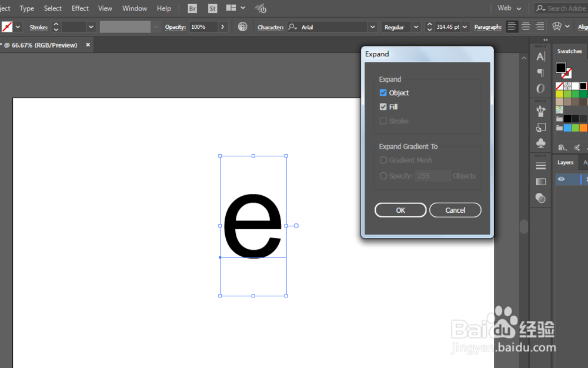The image size is (588, 368).
Task: Click the Opacity label link
Action: point(175,27)
